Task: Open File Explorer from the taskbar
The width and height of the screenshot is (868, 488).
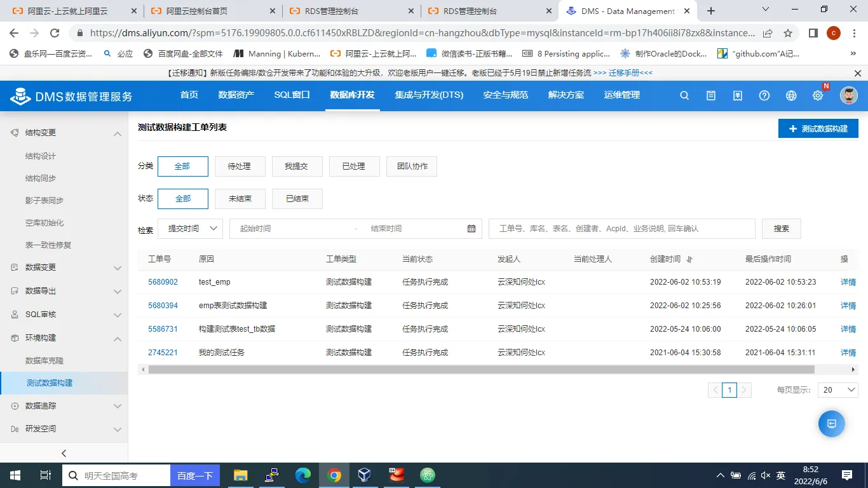Action: tap(240, 475)
